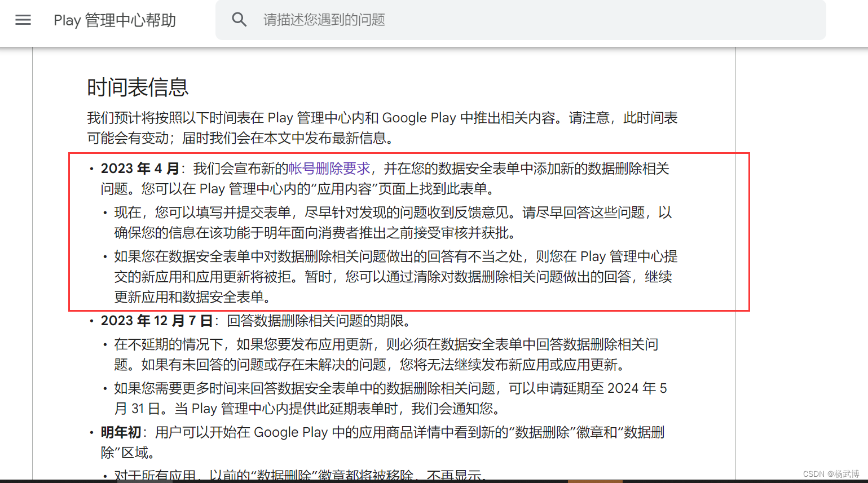Follow the '帐号删除要求' hyperlink

pyautogui.click(x=330, y=169)
